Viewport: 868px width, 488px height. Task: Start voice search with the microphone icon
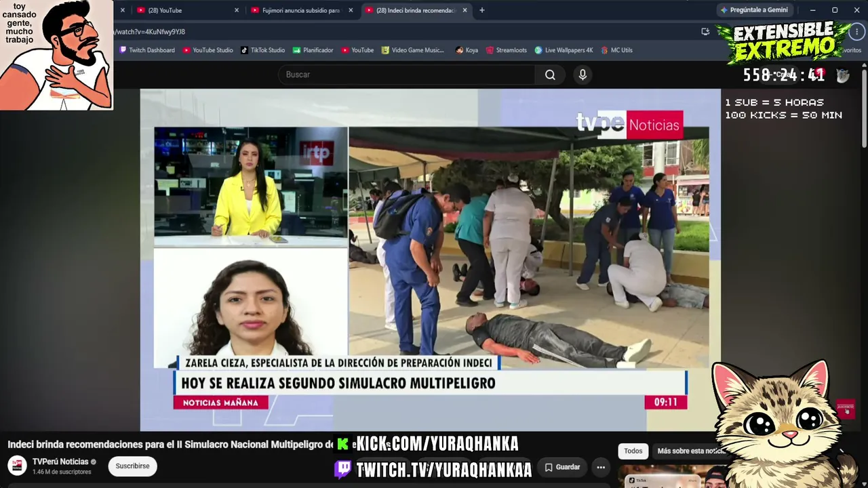[583, 75]
